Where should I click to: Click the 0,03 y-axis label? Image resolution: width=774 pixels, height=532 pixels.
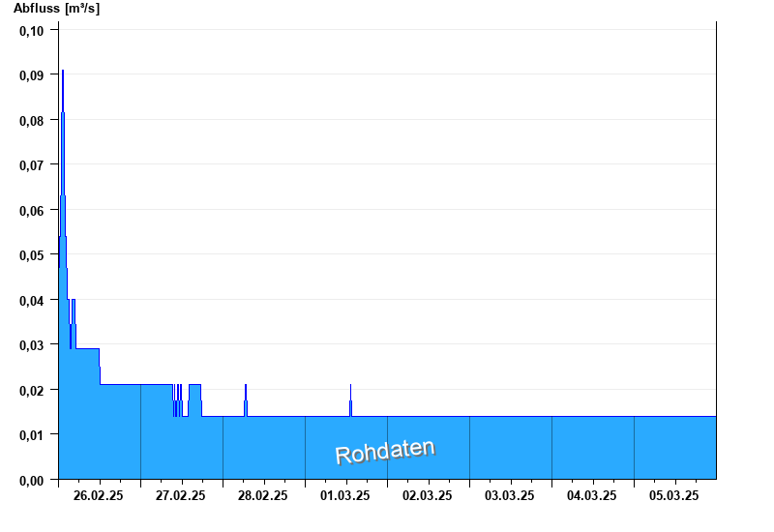pyautogui.click(x=32, y=345)
